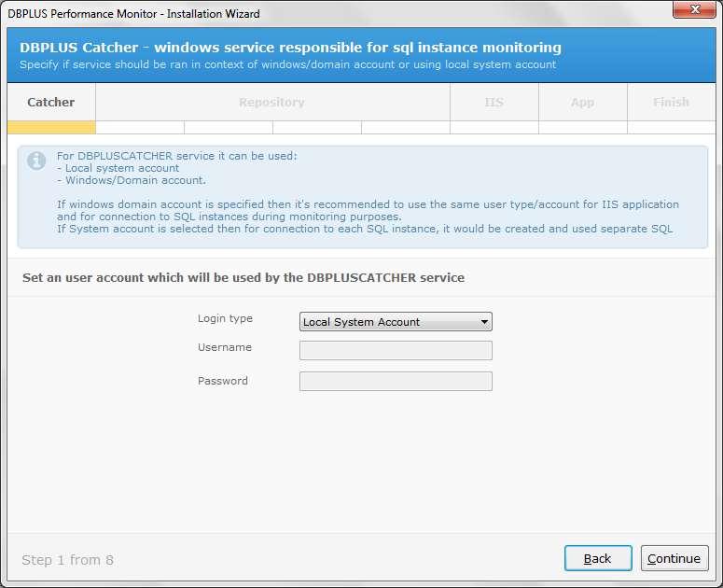Viewport: 723px width, 588px height.
Task: Click the 'Set an user account' heading
Action: (x=243, y=277)
